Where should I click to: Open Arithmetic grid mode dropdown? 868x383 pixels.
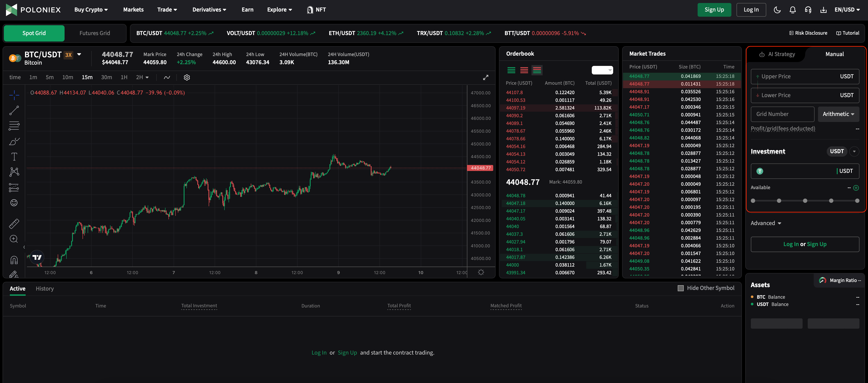[838, 114]
